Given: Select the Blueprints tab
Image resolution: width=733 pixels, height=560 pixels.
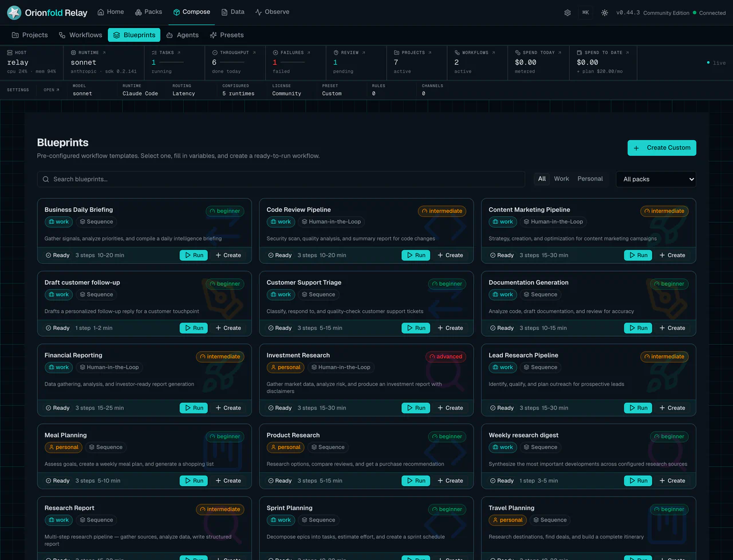Looking at the screenshot, I should coord(134,35).
